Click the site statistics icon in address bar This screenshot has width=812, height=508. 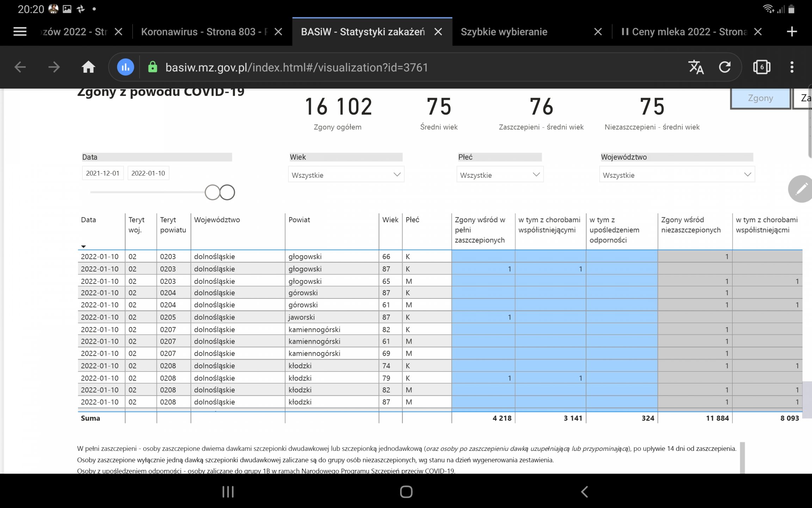125,67
